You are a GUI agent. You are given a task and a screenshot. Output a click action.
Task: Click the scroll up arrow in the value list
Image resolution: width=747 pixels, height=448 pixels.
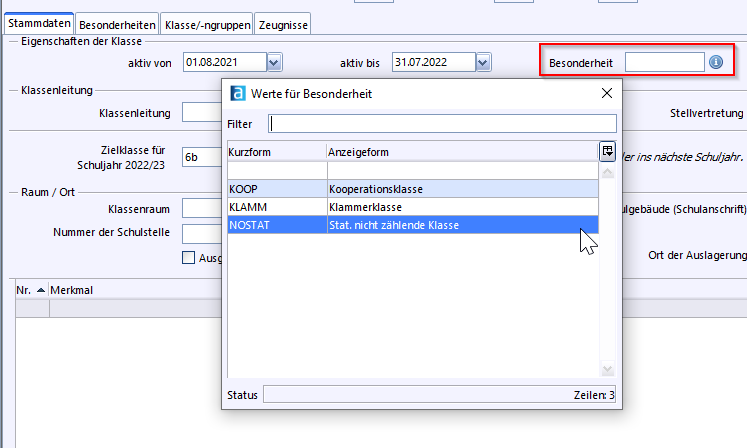tap(606, 172)
